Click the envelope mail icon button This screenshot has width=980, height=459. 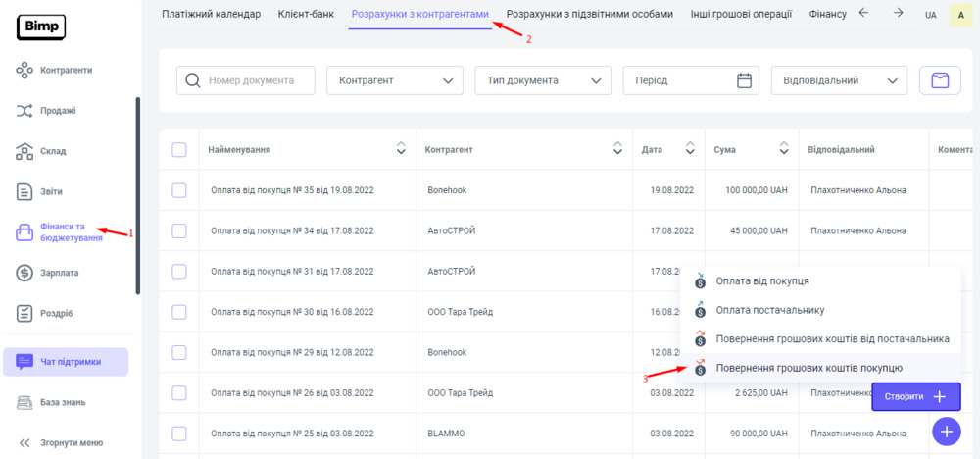[939, 80]
